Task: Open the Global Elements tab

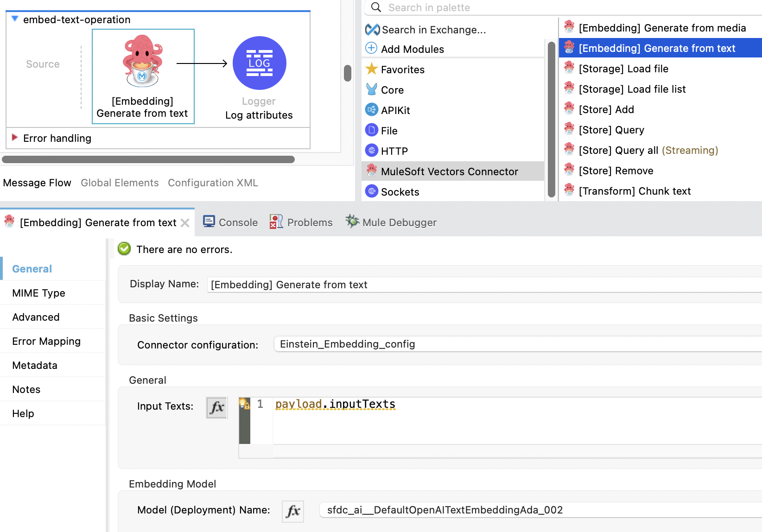Action: [x=120, y=183]
